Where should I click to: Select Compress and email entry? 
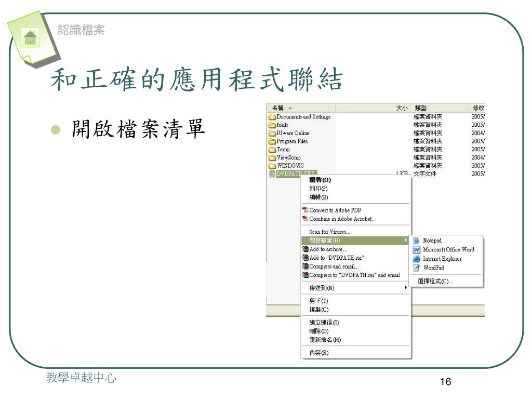pos(355,267)
